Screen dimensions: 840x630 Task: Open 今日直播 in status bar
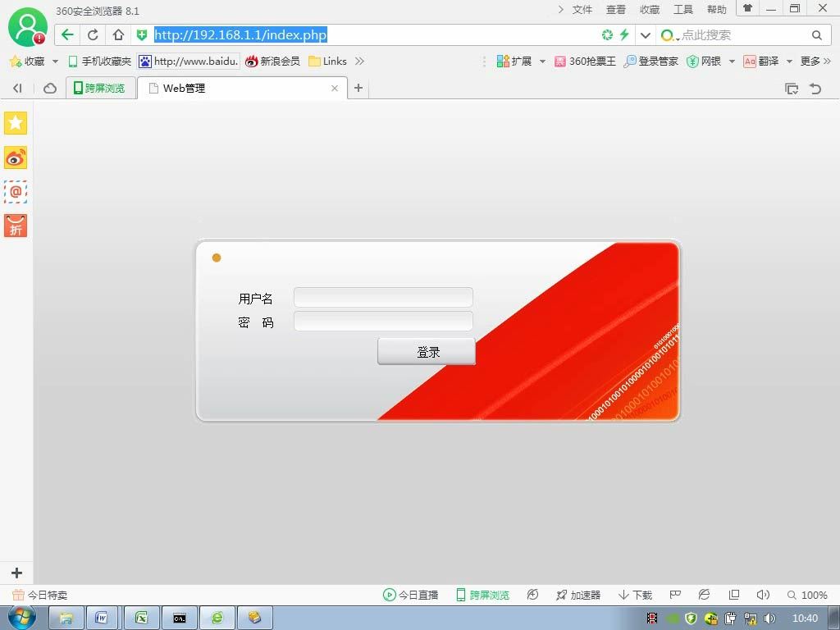[410, 595]
